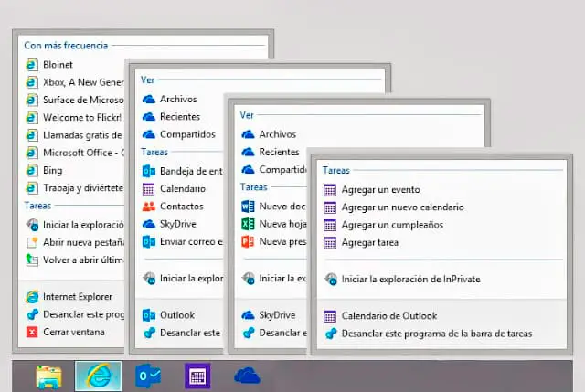
Task: Open Welcome to Flickr! entry
Action: point(75,117)
